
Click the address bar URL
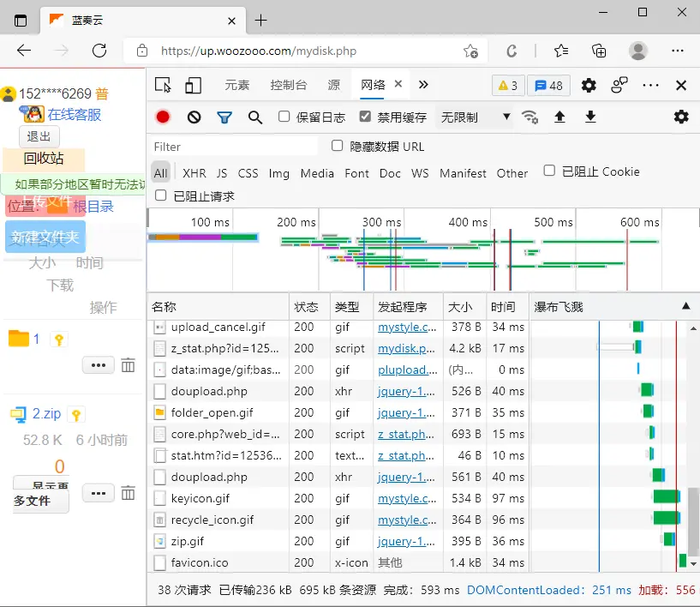click(259, 51)
